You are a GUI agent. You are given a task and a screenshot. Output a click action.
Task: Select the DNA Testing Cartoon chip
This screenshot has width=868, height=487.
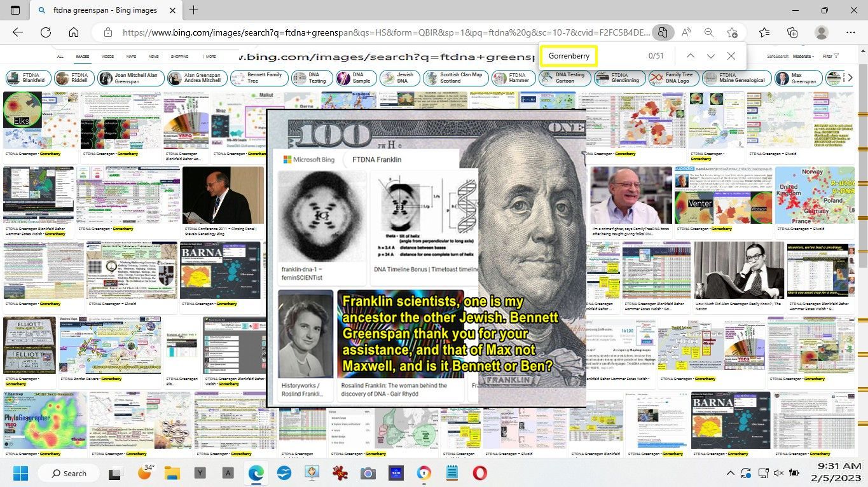point(565,78)
